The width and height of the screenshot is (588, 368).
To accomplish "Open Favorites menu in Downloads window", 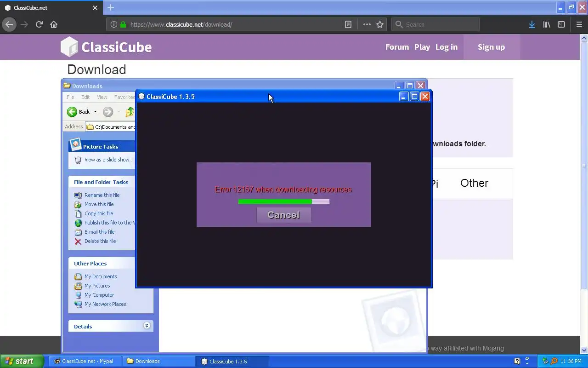I will point(124,97).
